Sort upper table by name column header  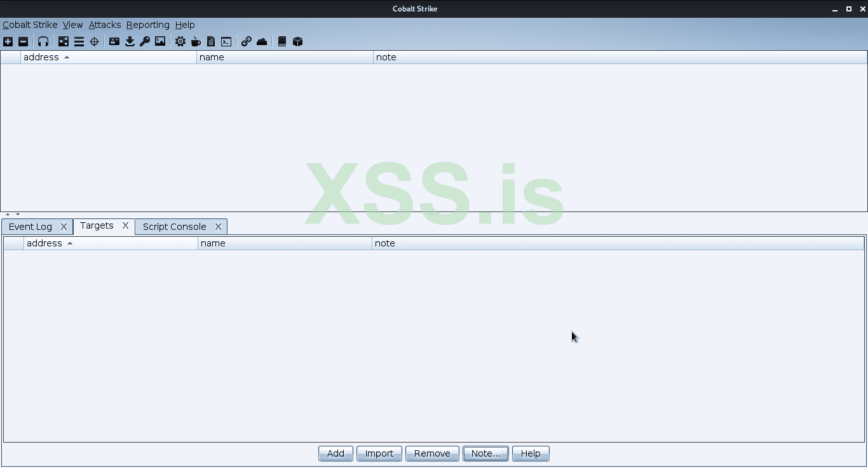tap(285, 57)
